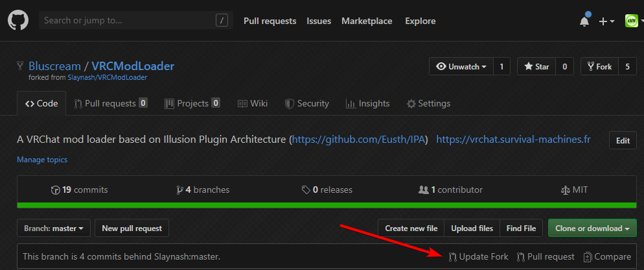View the forks count 5
644x270 pixels.
628,66
